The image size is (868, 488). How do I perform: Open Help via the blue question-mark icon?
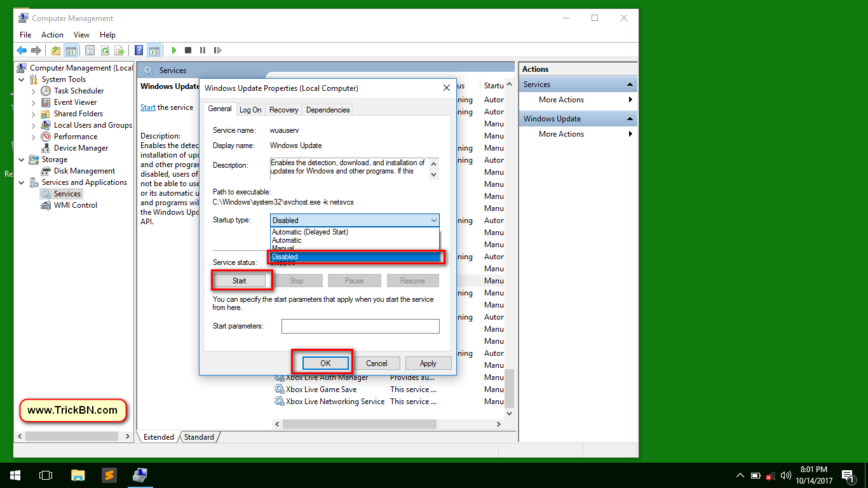tap(139, 50)
